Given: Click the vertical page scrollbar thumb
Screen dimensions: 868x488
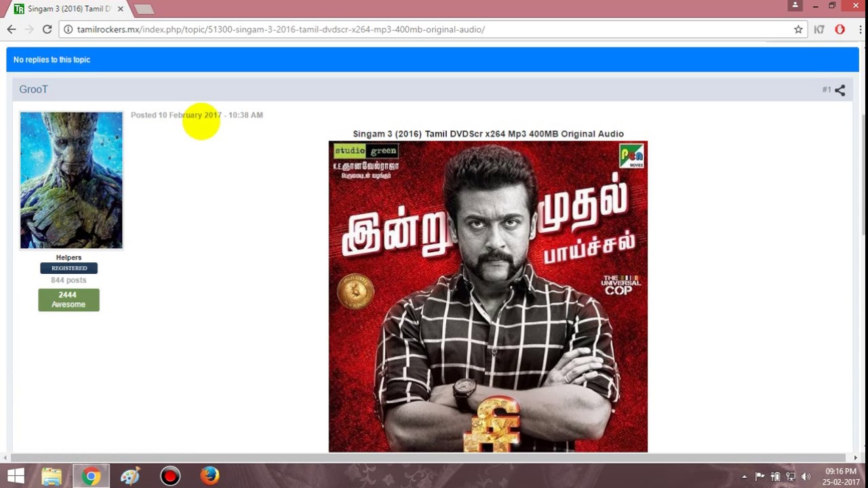Looking at the screenshot, I should click(863, 176).
